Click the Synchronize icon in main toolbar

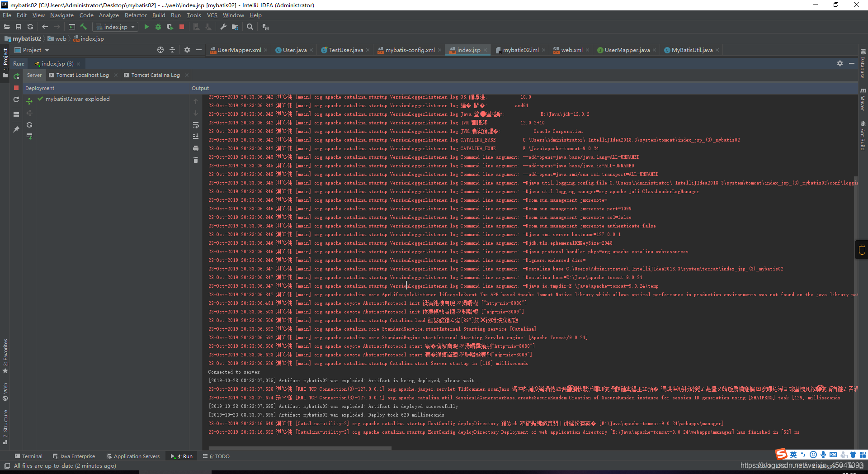pyautogui.click(x=30, y=27)
